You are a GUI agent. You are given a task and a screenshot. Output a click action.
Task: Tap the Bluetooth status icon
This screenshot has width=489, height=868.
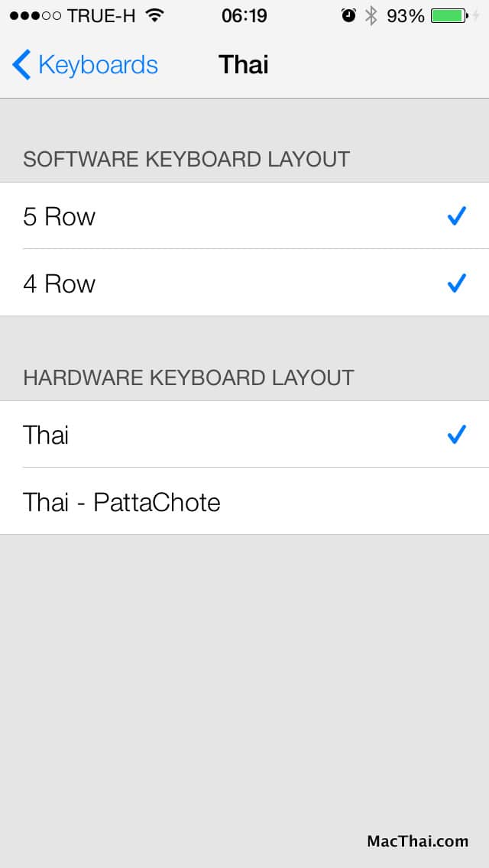click(x=371, y=16)
